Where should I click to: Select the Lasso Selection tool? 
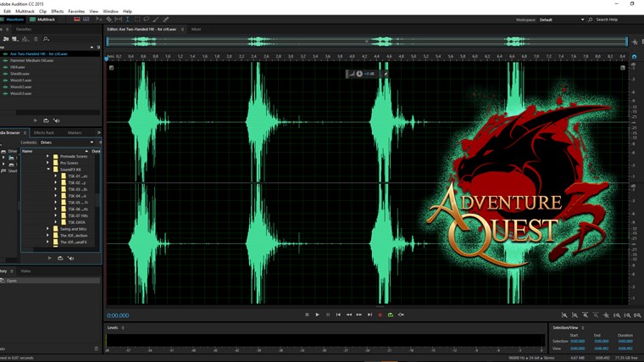pos(147,19)
